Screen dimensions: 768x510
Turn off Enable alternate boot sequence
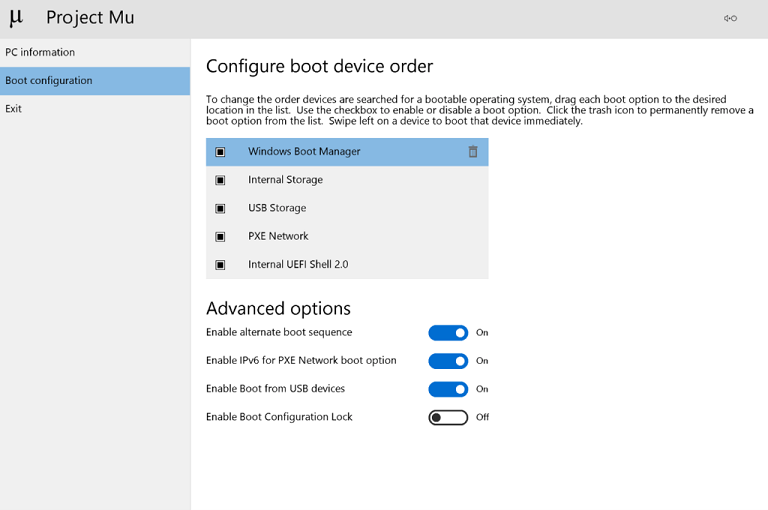448,333
